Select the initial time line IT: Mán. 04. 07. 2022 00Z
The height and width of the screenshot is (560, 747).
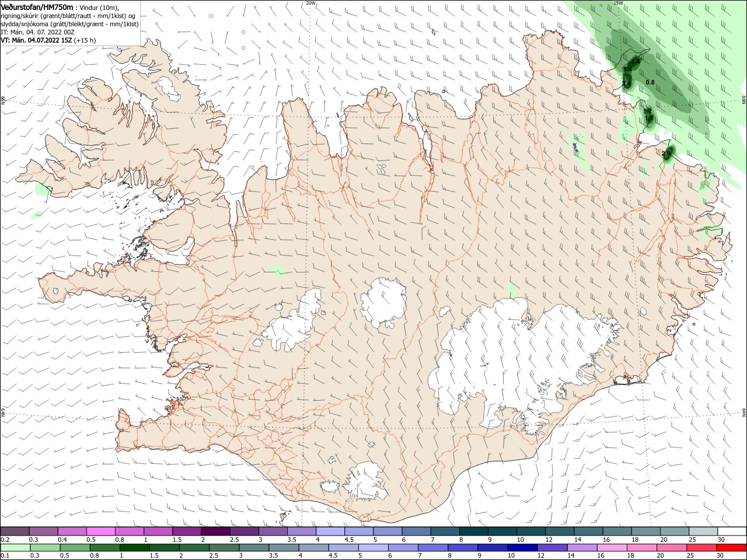36,32
